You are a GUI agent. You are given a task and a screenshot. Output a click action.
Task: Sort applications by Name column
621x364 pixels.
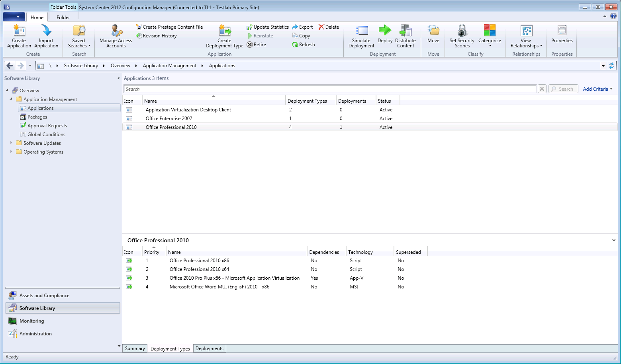tap(214, 101)
